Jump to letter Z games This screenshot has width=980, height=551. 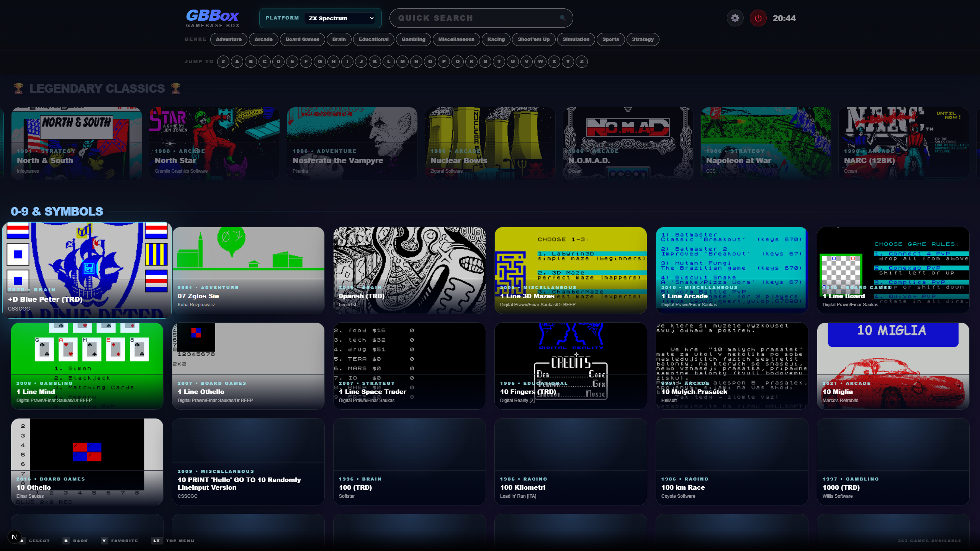(582, 61)
